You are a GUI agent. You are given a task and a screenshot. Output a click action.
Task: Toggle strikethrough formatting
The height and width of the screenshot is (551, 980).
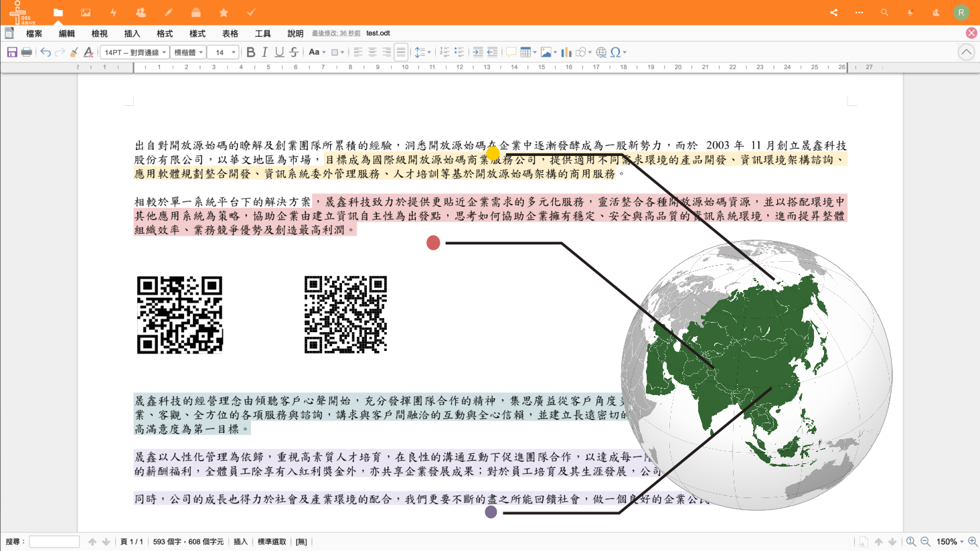[x=294, y=52]
